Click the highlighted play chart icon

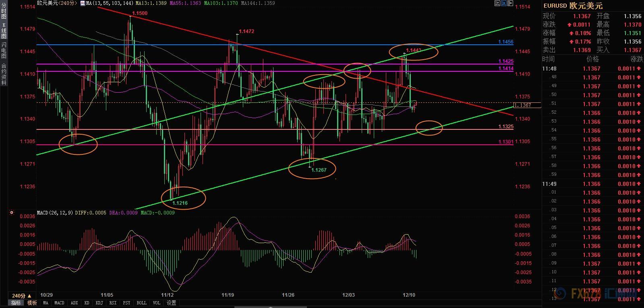coord(504,3)
